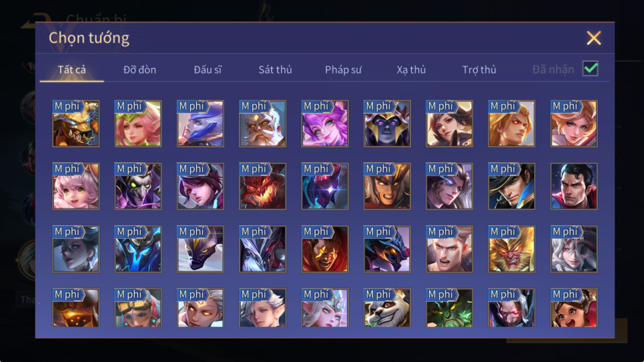Choose the panda hero portrait

(387, 308)
